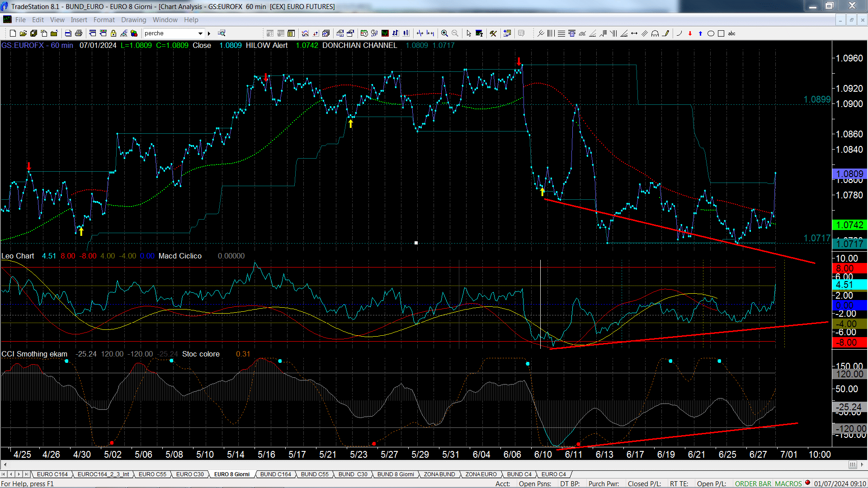
Task: Click the arrow next to command line box
Action: (209, 33)
